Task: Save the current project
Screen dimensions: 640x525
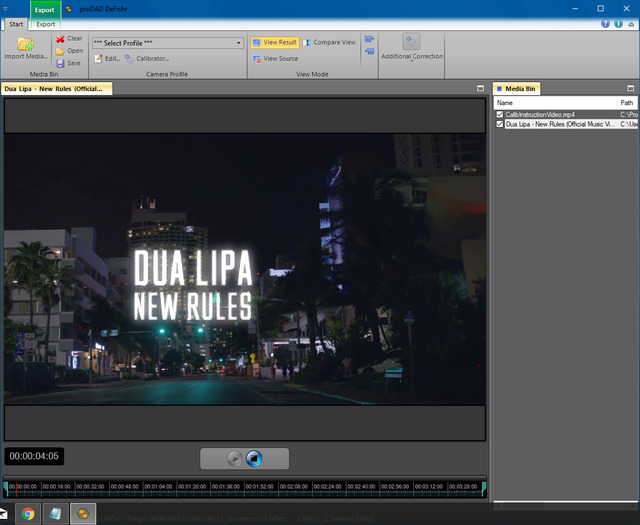Action: point(68,63)
